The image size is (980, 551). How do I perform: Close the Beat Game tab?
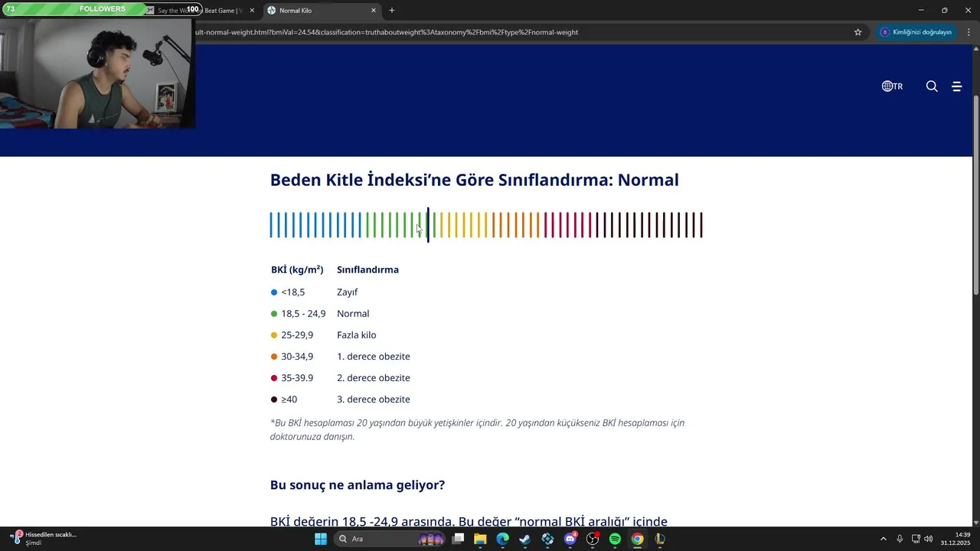252,11
